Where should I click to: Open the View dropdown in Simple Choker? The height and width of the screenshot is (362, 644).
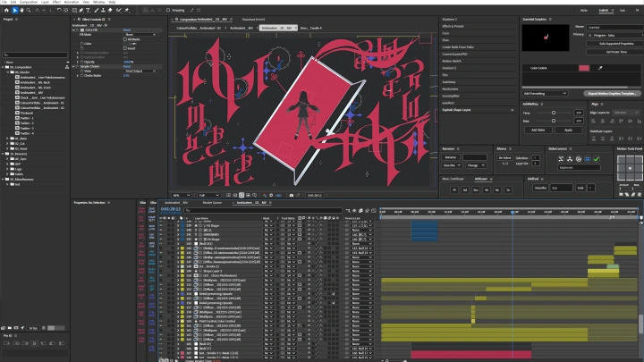click(x=140, y=71)
